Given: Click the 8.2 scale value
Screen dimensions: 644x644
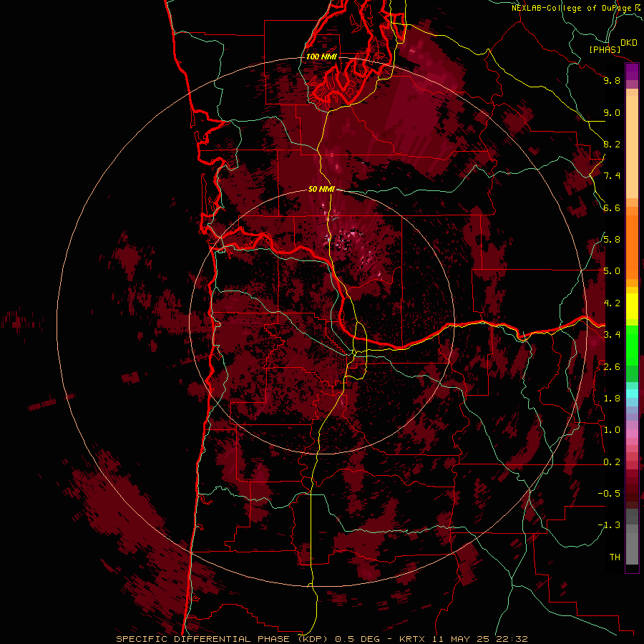Looking at the screenshot, I should (612, 144).
